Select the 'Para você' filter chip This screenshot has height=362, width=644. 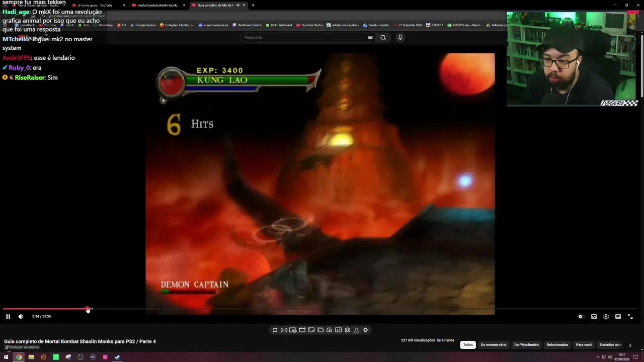point(584,345)
